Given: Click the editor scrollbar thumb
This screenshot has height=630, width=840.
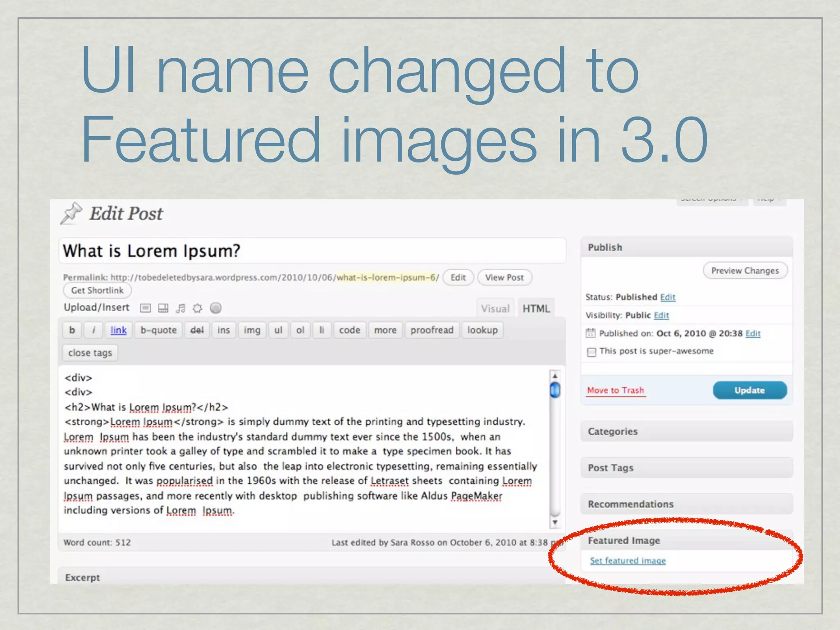Looking at the screenshot, I should pos(555,390).
